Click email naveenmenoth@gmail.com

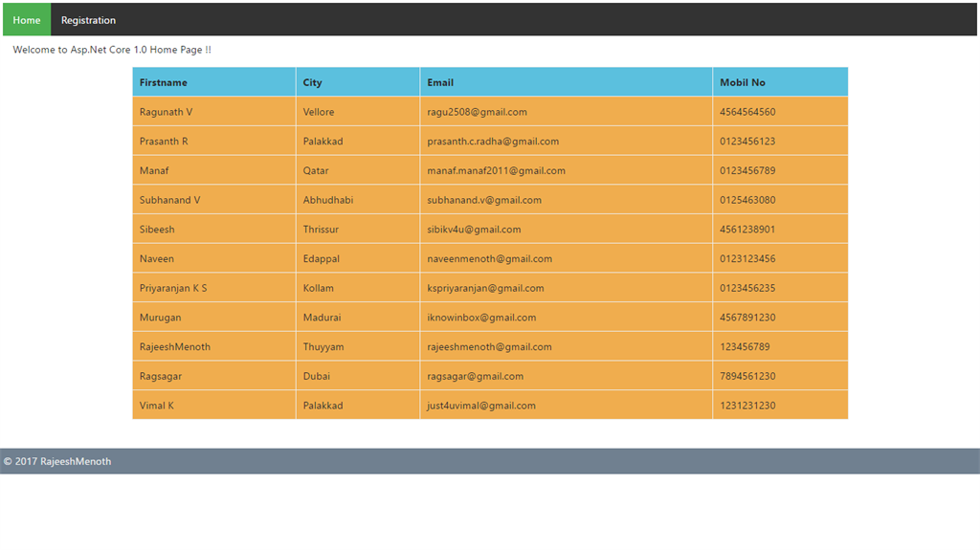tap(489, 259)
